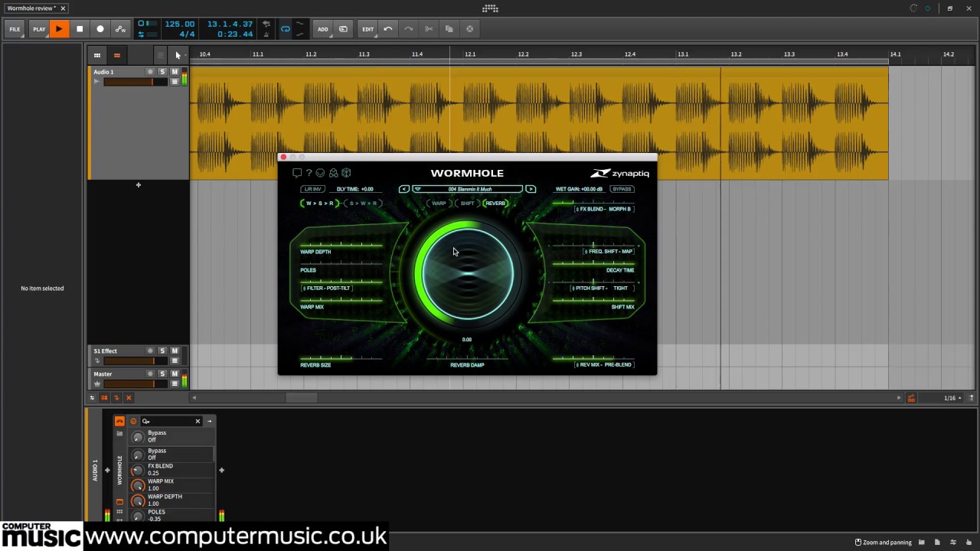Open the FILE menu
Image resolution: width=980 pixels, height=551 pixels.
[x=15, y=29]
